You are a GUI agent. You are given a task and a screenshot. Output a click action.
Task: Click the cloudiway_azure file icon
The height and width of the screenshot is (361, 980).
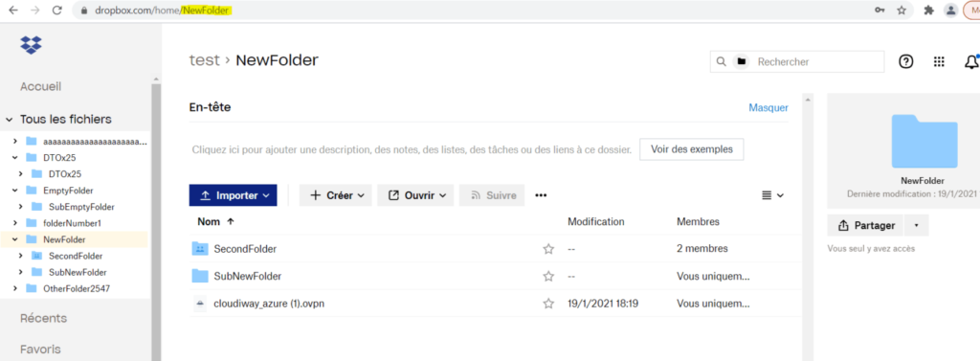(x=200, y=304)
